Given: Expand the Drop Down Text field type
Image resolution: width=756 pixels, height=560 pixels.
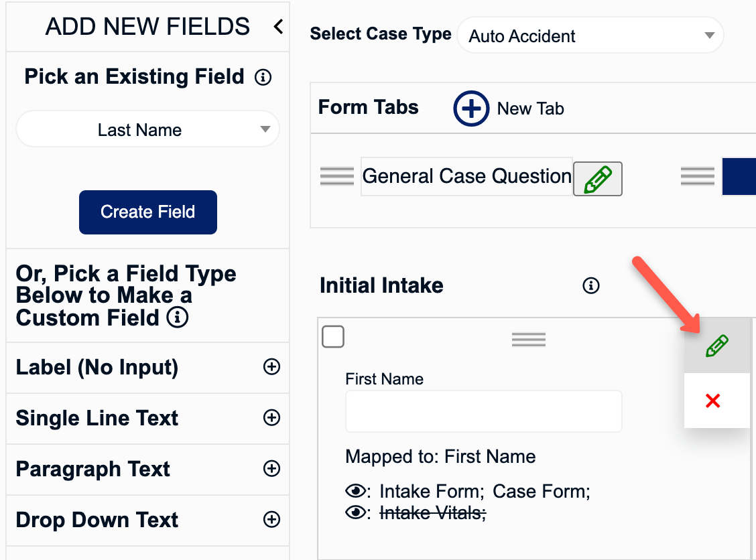Looking at the screenshot, I should (271, 520).
